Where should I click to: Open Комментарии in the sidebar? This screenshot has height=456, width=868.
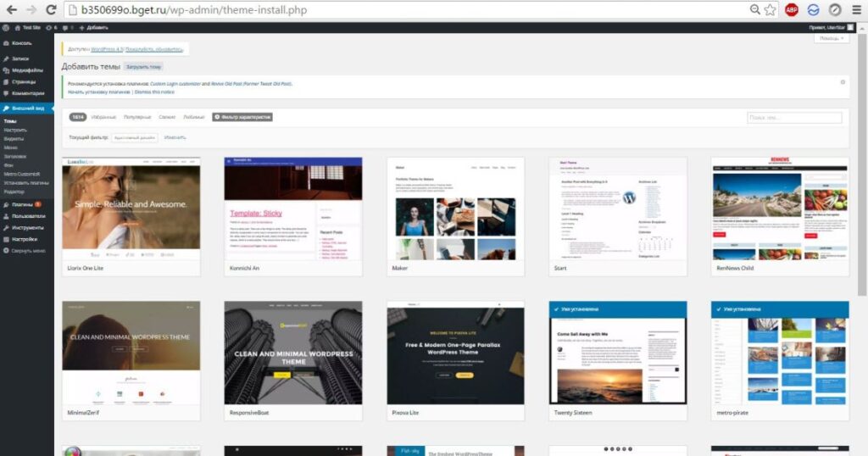tap(26, 93)
